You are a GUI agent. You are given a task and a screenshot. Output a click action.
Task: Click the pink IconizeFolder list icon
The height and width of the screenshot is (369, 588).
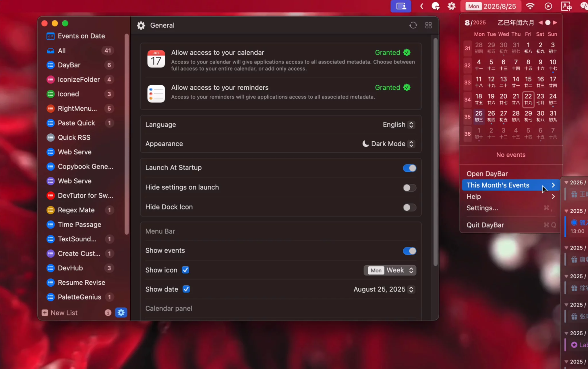[x=51, y=80]
